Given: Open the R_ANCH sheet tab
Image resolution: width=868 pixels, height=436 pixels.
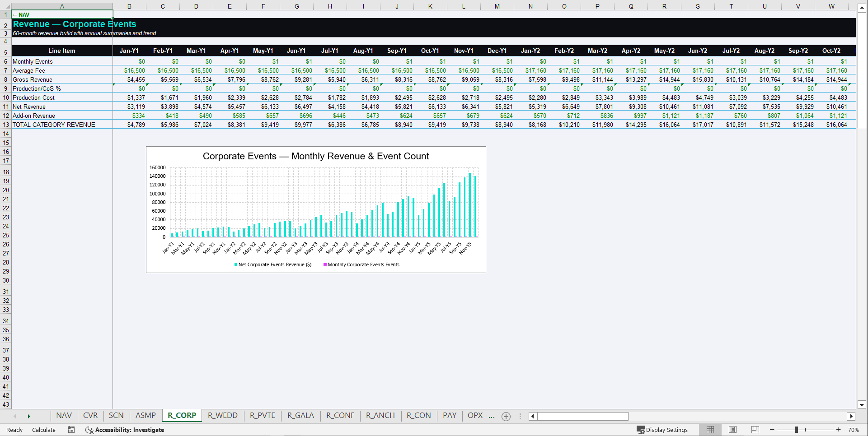Looking at the screenshot, I should click(380, 416).
